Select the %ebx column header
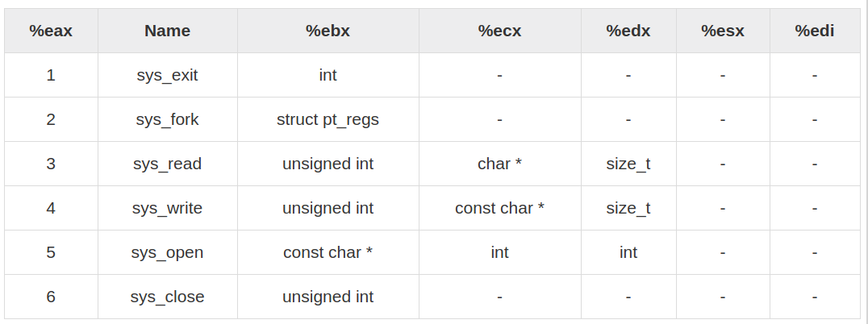 tap(328, 31)
